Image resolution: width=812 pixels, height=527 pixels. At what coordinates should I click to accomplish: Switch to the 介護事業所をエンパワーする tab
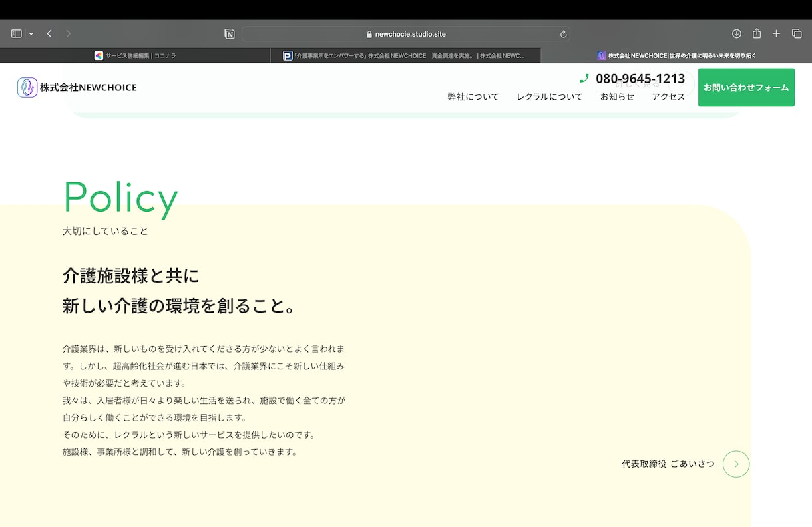[x=405, y=56]
